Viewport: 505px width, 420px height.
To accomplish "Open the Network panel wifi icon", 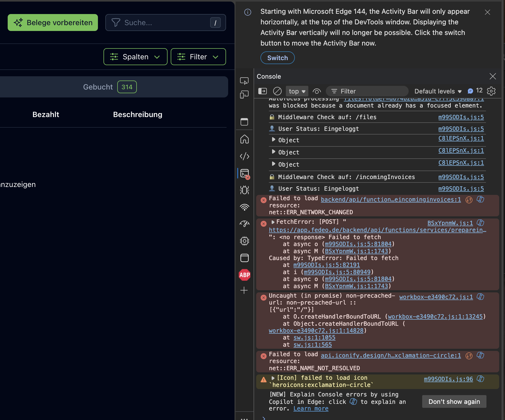I will (244, 207).
